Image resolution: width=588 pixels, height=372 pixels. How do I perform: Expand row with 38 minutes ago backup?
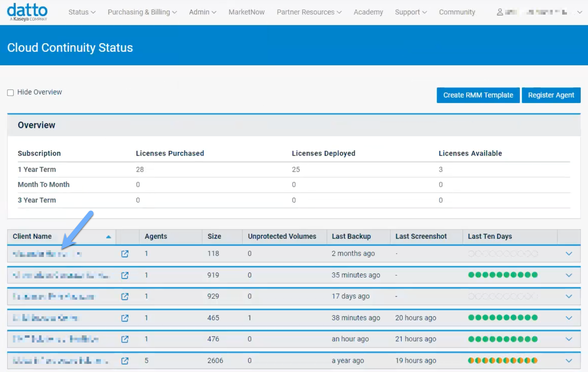click(x=569, y=318)
